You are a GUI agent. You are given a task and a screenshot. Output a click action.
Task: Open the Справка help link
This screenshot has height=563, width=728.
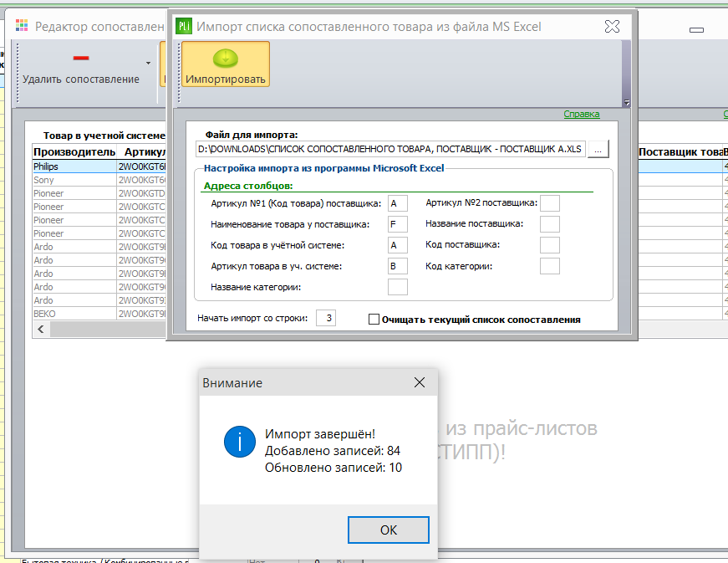[581, 114]
